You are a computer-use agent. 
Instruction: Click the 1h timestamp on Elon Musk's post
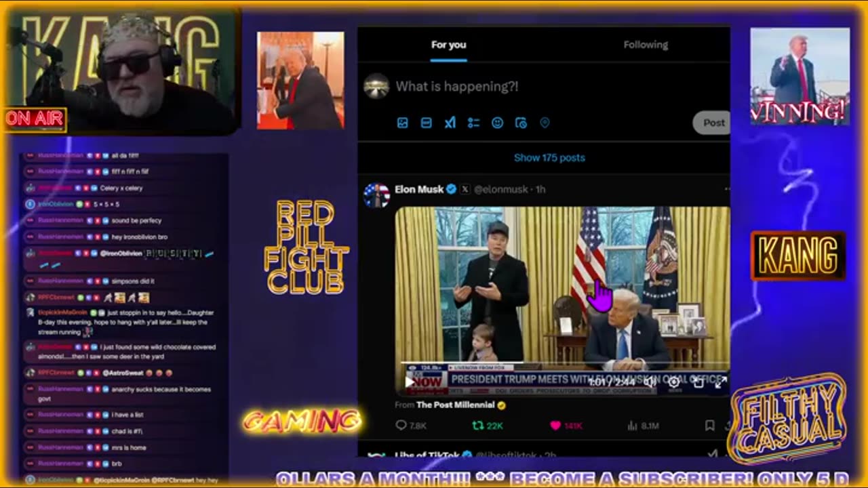pos(540,189)
